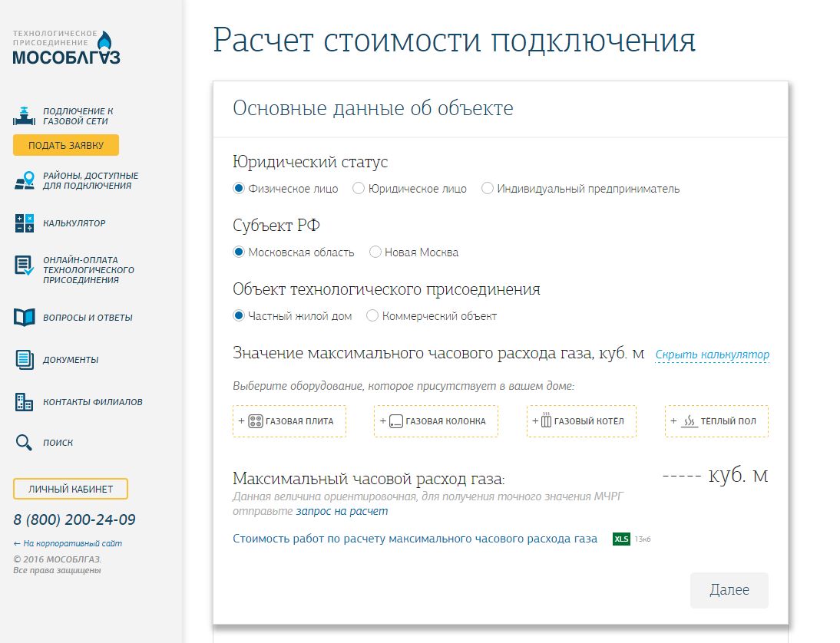
Task: Open the map pin districts icon
Action: 25,181
